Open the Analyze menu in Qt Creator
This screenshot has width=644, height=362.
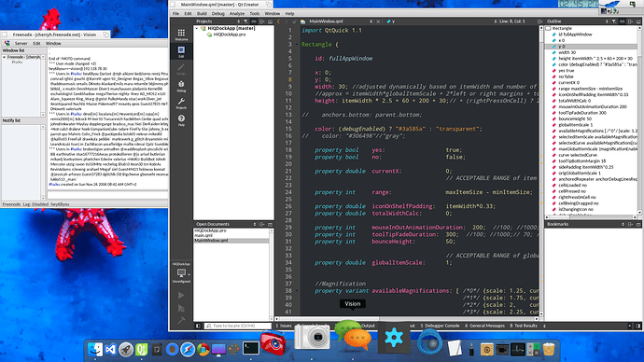pos(237,14)
